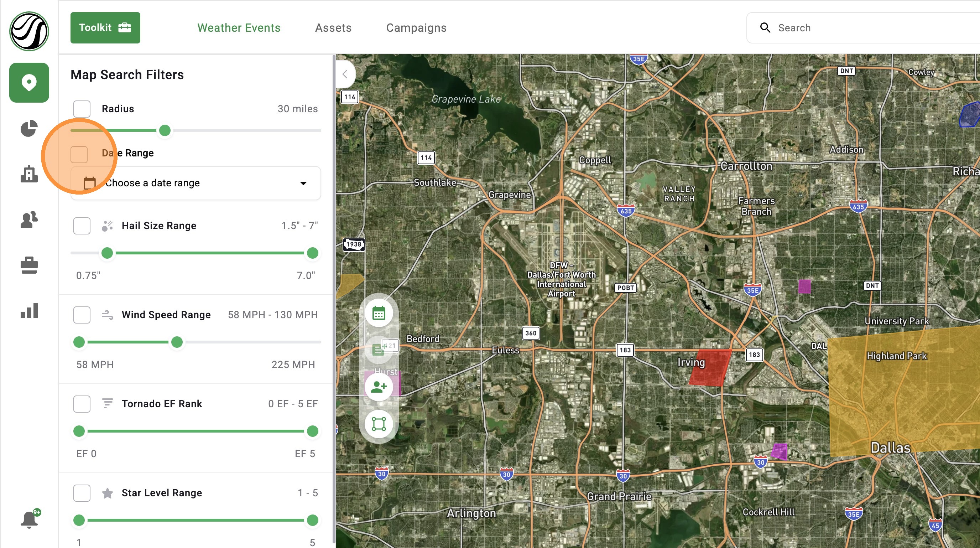Select the polygon draw map tool
Image resolution: width=980 pixels, height=548 pixels.
coord(379,424)
